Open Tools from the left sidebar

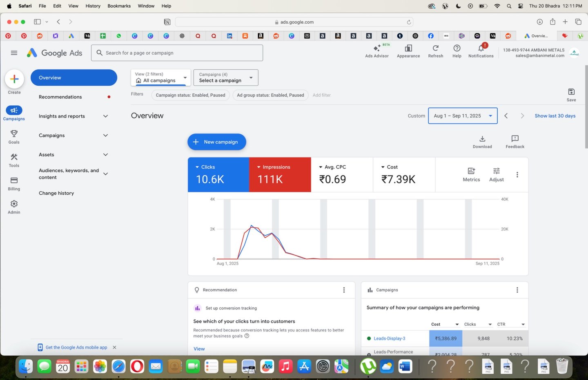pyautogui.click(x=13, y=161)
